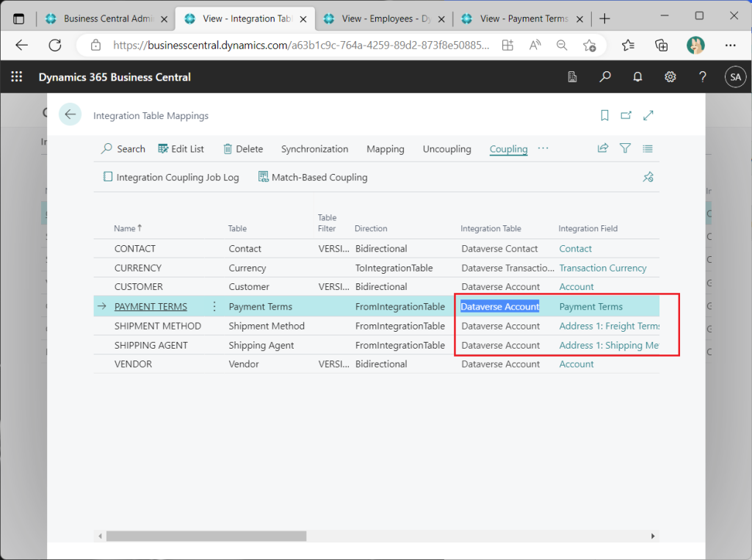Go back using the Integration Table Mappings back arrow
This screenshot has width=752, height=560.
(x=70, y=114)
